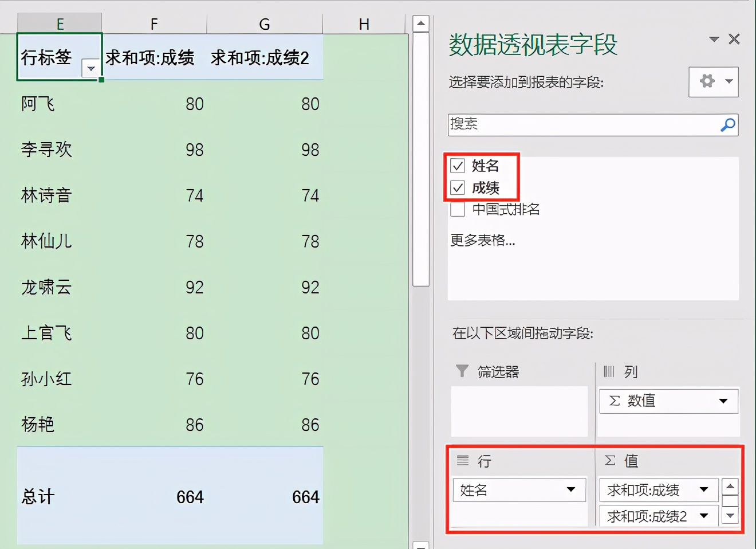This screenshot has height=549, width=756.
Task: Select the cell with name 李寻欢
Action: point(60,150)
